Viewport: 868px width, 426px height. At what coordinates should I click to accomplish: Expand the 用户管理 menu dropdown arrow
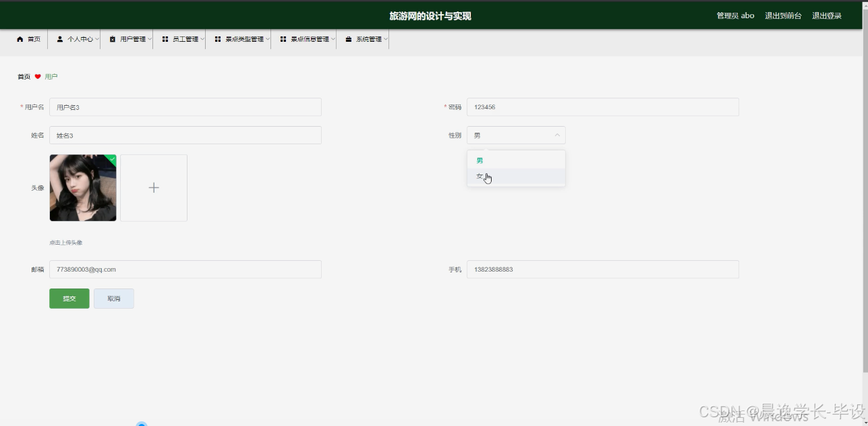150,38
